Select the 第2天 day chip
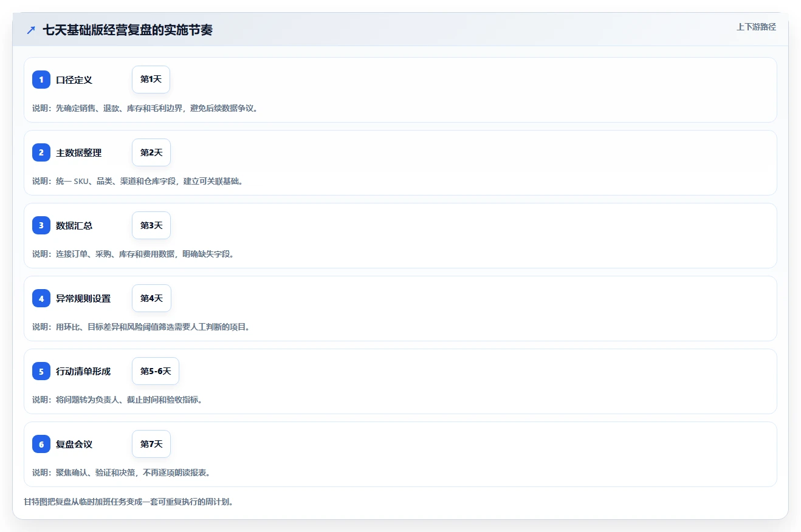 click(151, 152)
